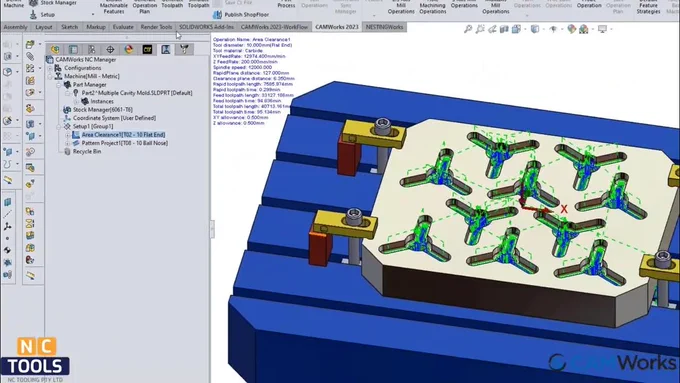The width and height of the screenshot is (680, 383).
Task: Switch to the Assembly tab
Action: [x=15, y=27]
